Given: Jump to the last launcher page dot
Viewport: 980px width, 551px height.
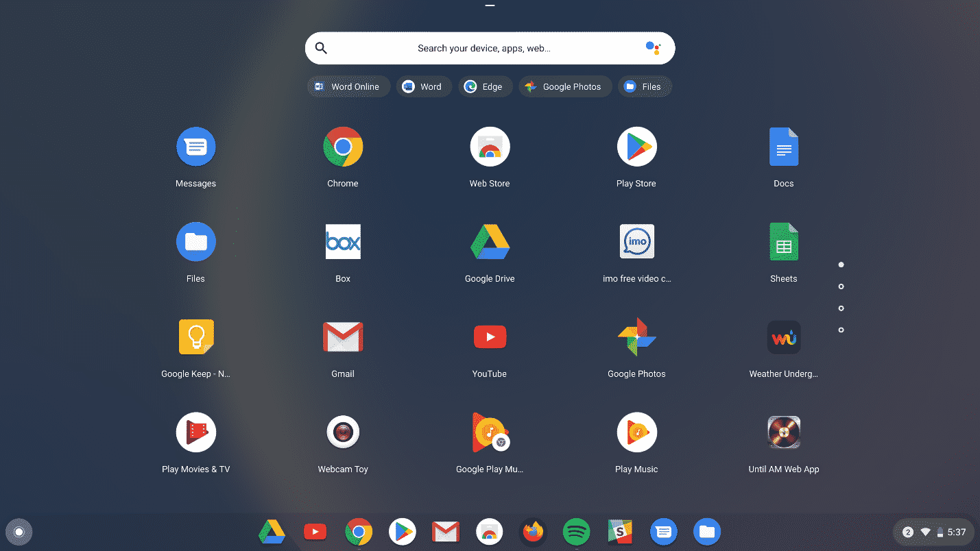Looking at the screenshot, I should (x=841, y=330).
